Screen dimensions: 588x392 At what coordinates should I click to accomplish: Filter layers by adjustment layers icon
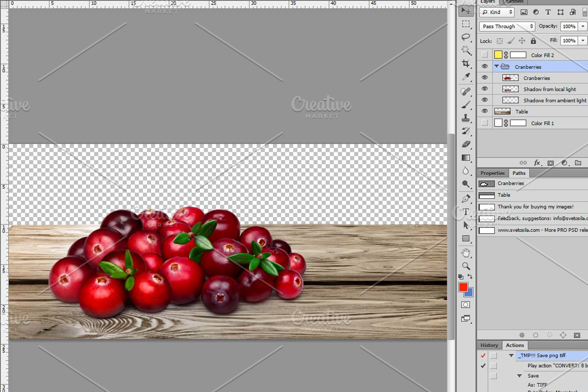(536, 12)
